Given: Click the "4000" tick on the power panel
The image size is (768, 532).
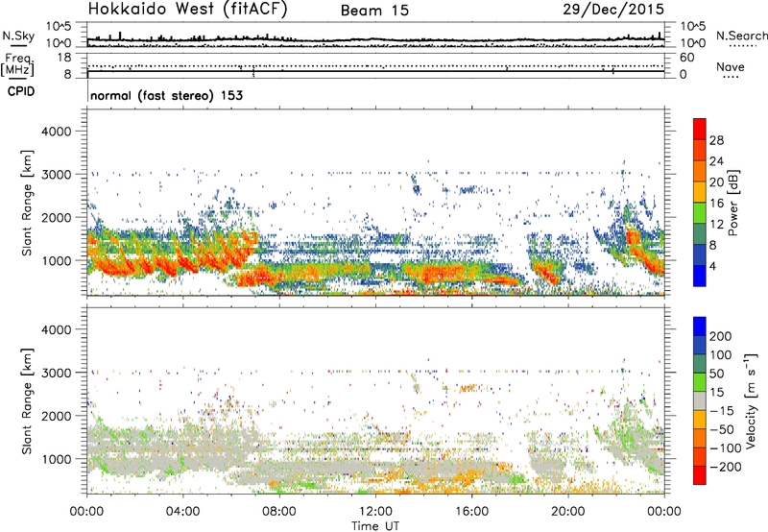Looking at the screenshot, I should (x=57, y=132).
